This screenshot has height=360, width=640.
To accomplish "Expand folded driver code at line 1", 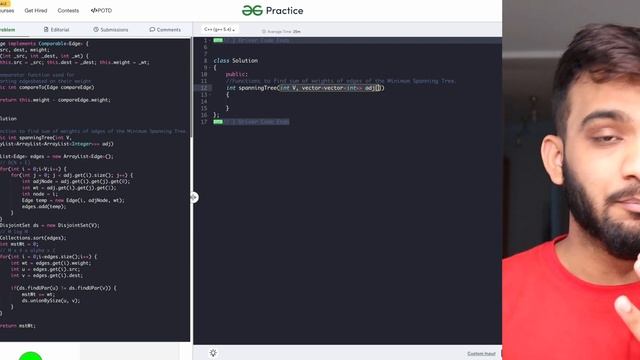I will [x=218, y=40].
